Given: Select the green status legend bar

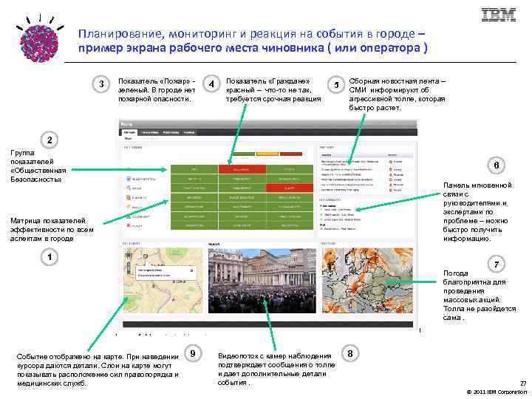Looking at the screenshot, I should [244, 154].
